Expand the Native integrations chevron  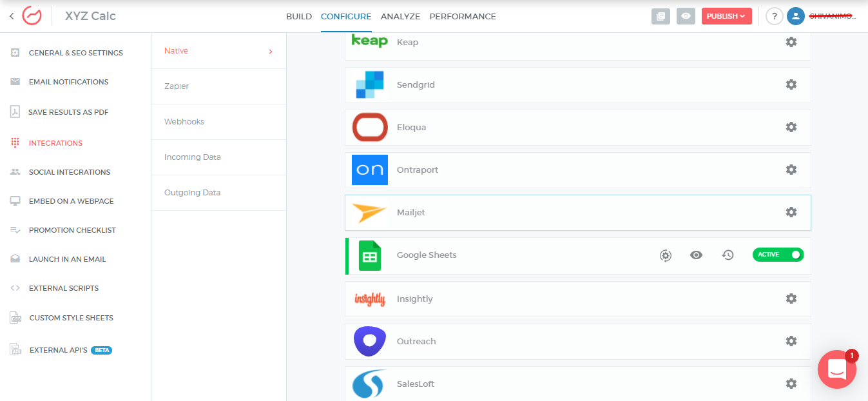[x=271, y=51]
